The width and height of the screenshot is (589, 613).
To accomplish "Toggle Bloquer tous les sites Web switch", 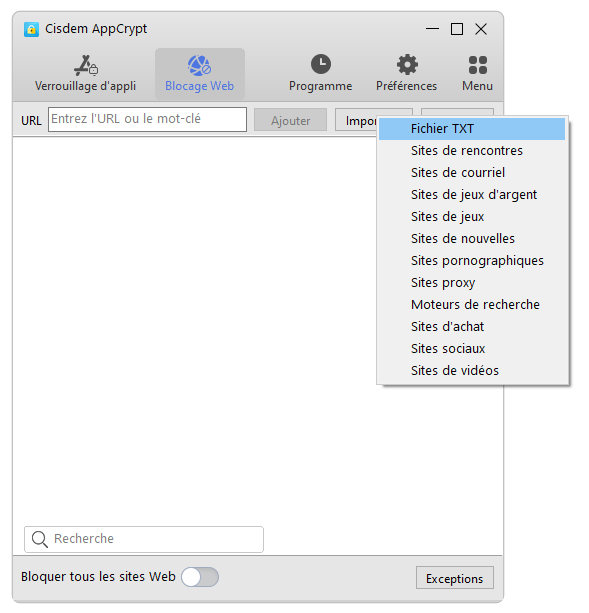I will pyautogui.click(x=200, y=577).
